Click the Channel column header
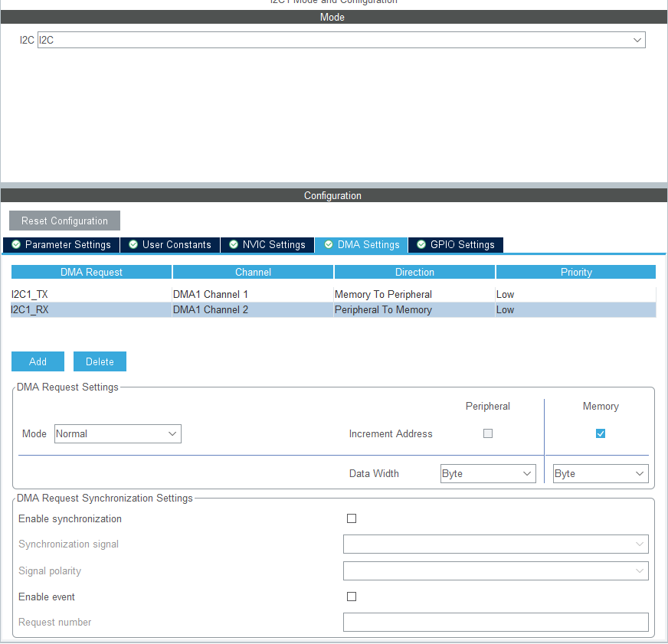This screenshot has width=668, height=644. pos(253,272)
